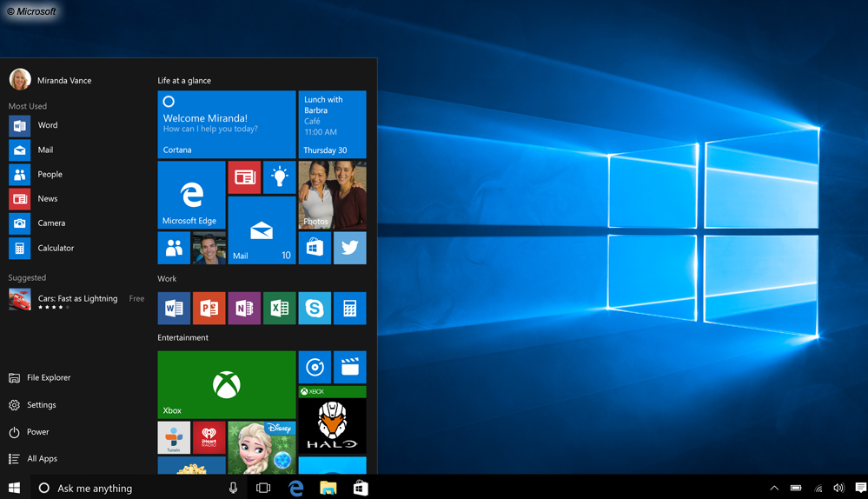Open Task View on taskbar
The width and height of the screenshot is (868, 499).
click(x=263, y=488)
